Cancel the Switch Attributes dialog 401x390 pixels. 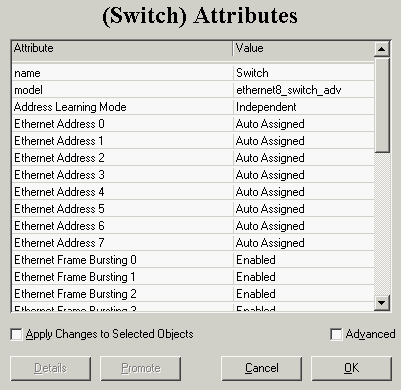(x=262, y=368)
